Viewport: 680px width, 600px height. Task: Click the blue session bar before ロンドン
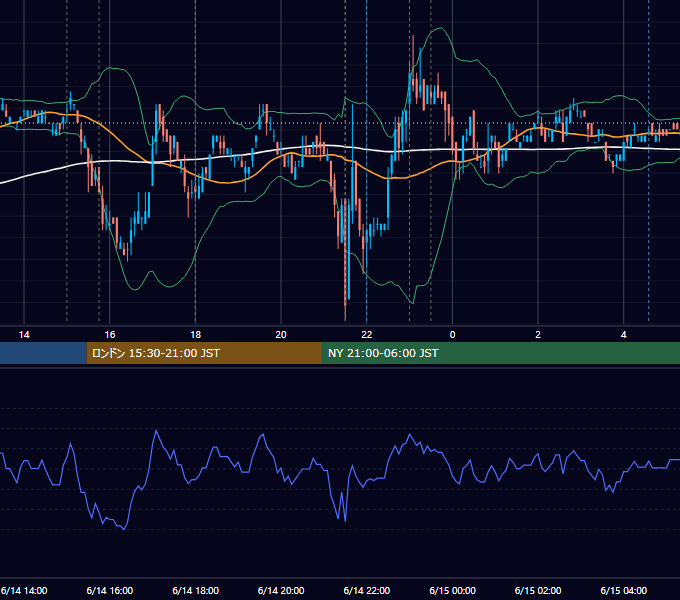pos(43,353)
